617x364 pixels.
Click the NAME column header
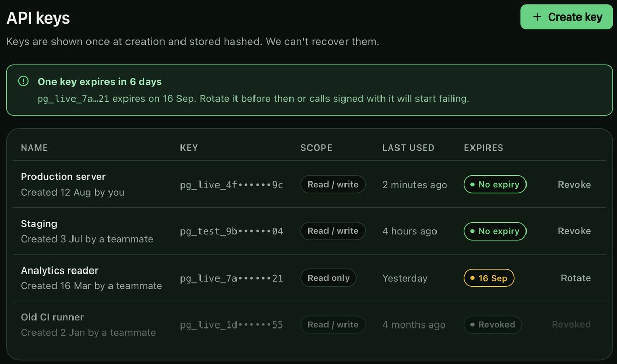click(34, 148)
